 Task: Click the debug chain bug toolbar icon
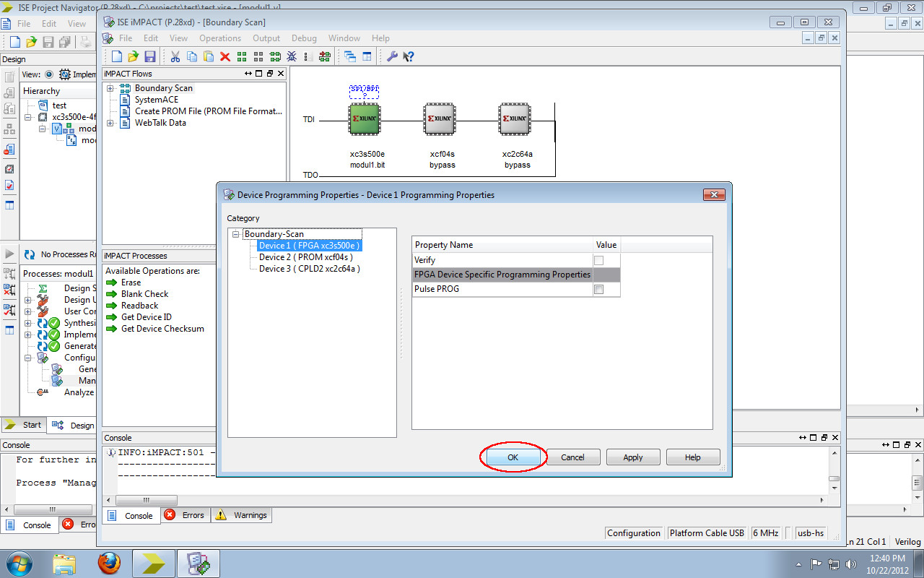tap(292, 56)
